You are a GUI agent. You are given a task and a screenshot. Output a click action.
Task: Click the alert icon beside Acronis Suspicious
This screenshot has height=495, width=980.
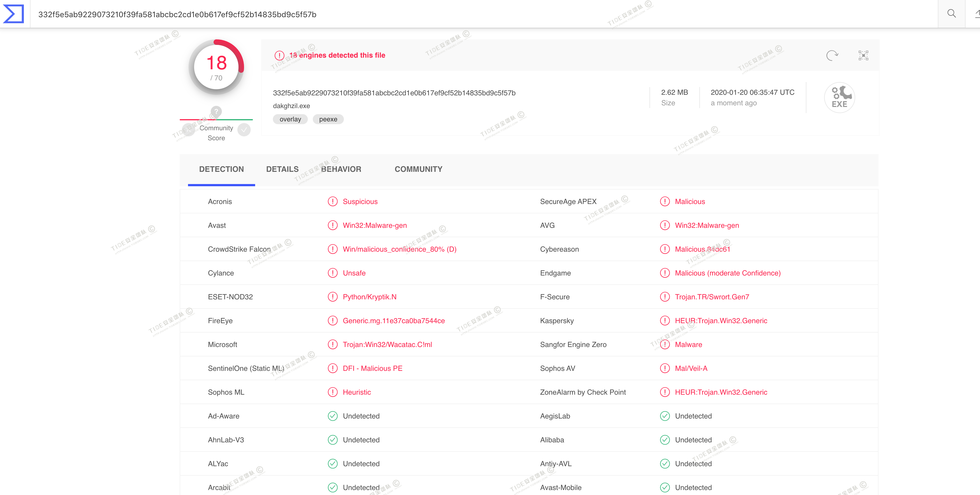tap(332, 201)
